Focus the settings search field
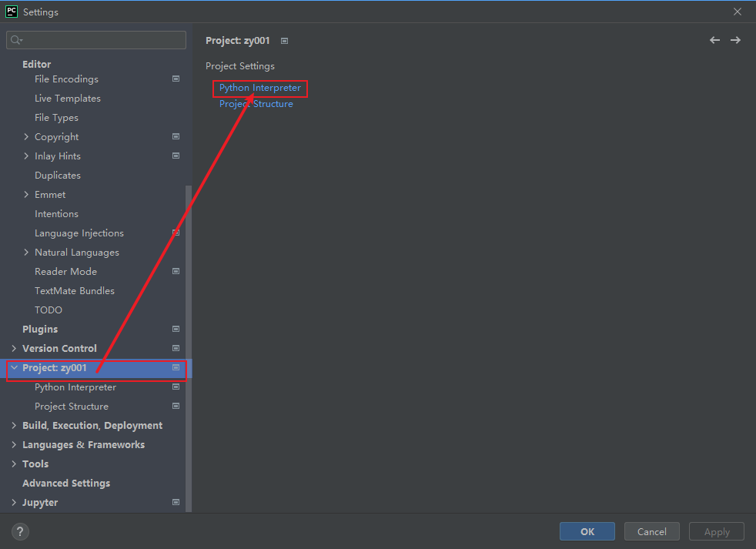The width and height of the screenshot is (756, 549). click(96, 40)
